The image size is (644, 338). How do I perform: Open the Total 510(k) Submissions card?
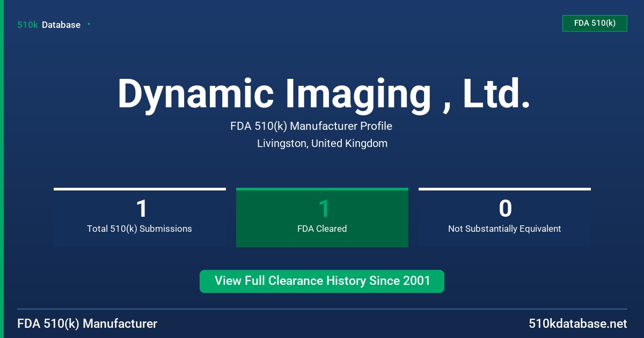point(140,217)
